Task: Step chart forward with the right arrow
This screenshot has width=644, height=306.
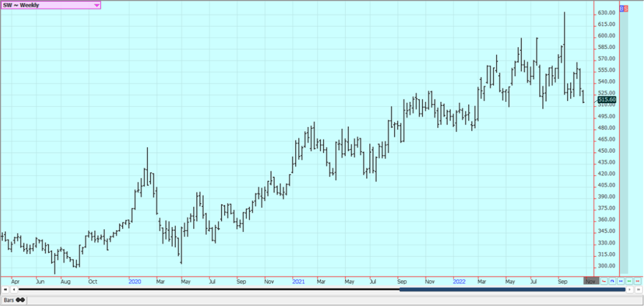Action: [x=630, y=290]
